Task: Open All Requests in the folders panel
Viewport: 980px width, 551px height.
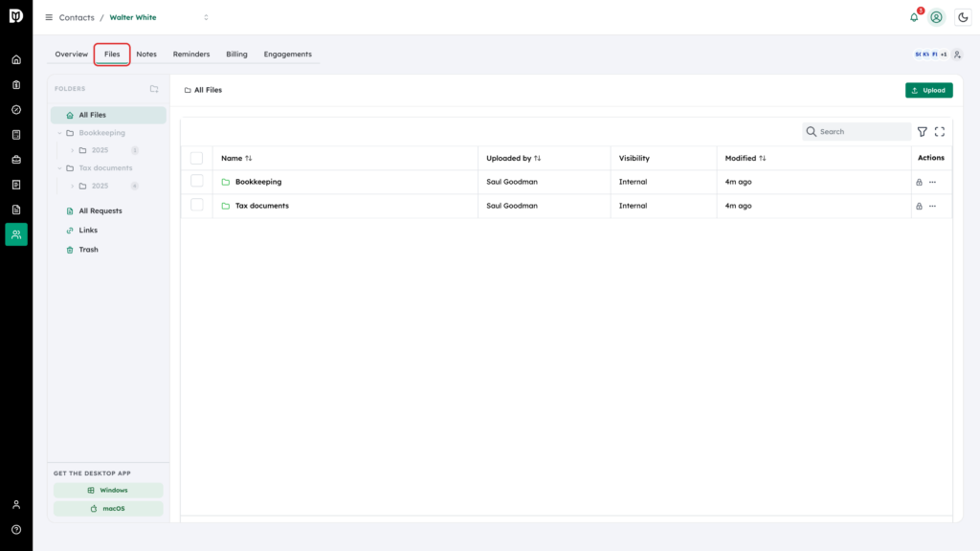Action: click(x=100, y=211)
